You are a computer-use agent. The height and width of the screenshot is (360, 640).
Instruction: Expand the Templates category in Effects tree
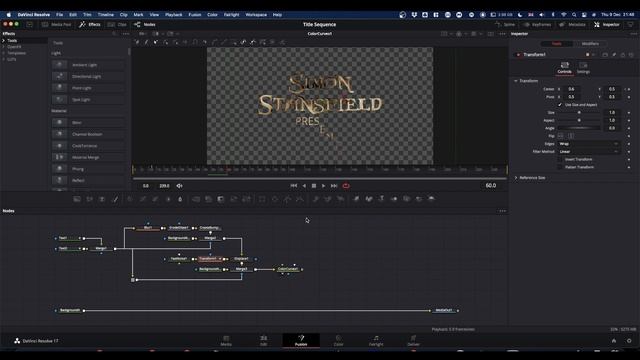4,53
